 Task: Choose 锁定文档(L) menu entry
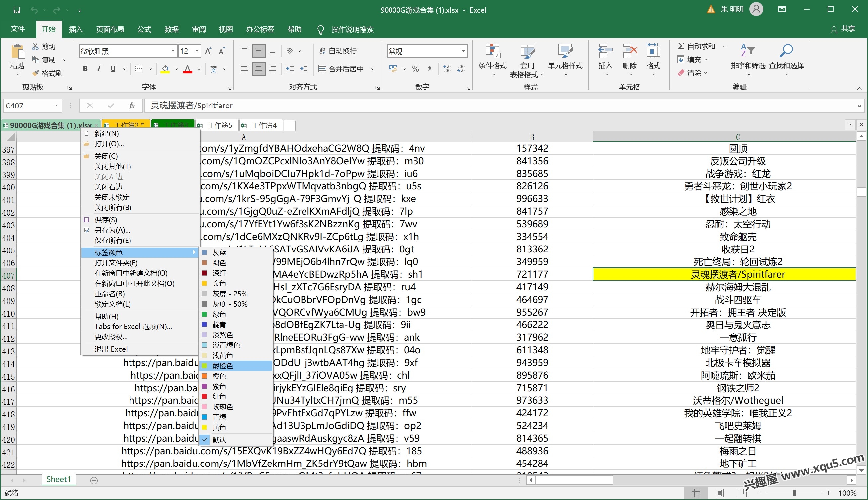140,304
